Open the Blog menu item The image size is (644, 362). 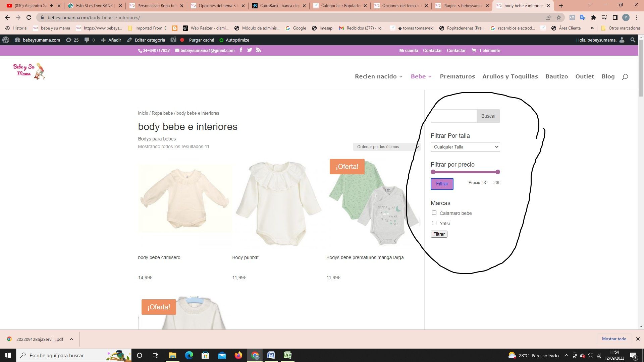[608, 76]
